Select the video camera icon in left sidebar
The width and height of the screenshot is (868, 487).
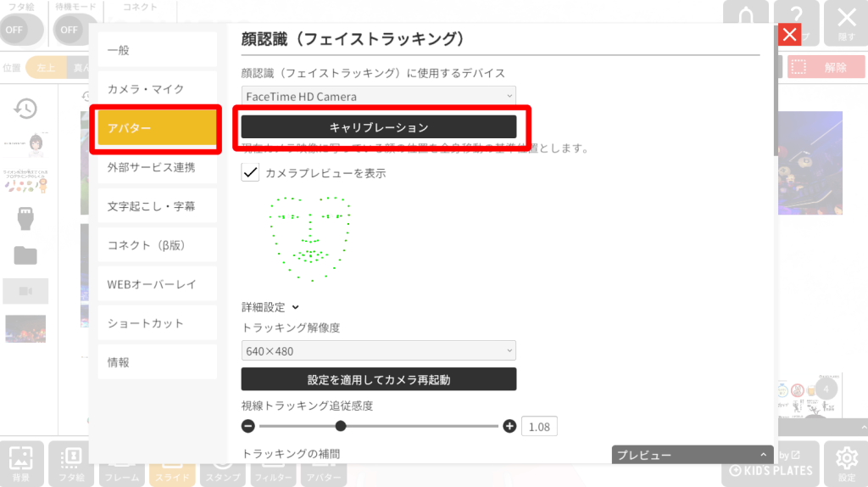pos(25,291)
